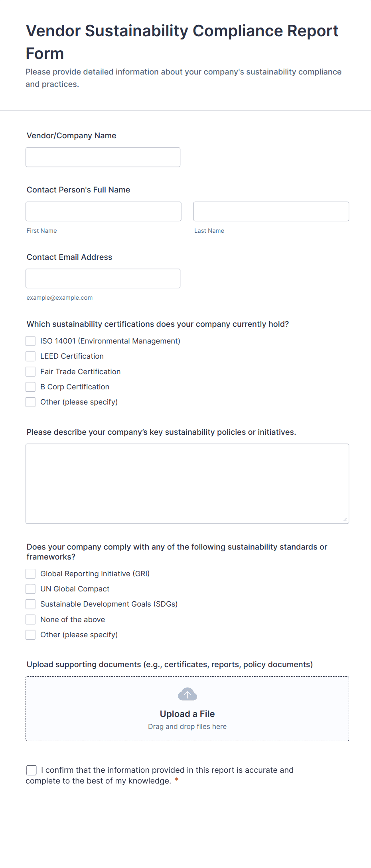Enable the B Corp Certification option
This screenshot has height=868, width=371.
(x=31, y=387)
